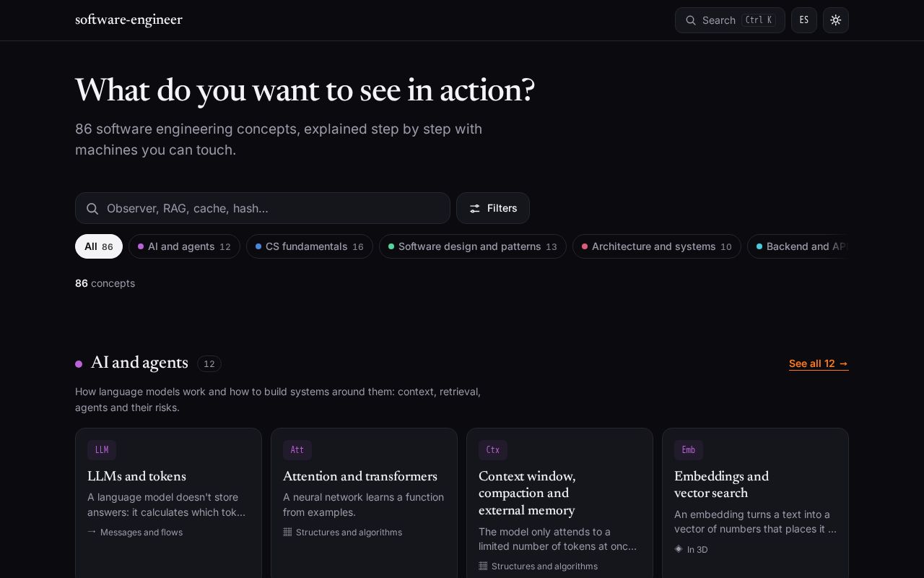Click the Att badge icon
924x578 pixels.
click(297, 450)
